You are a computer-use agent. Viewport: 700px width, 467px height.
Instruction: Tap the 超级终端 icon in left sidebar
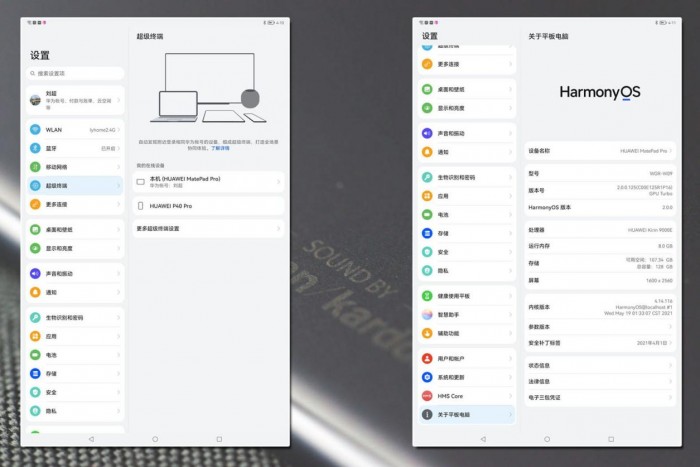(35, 186)
